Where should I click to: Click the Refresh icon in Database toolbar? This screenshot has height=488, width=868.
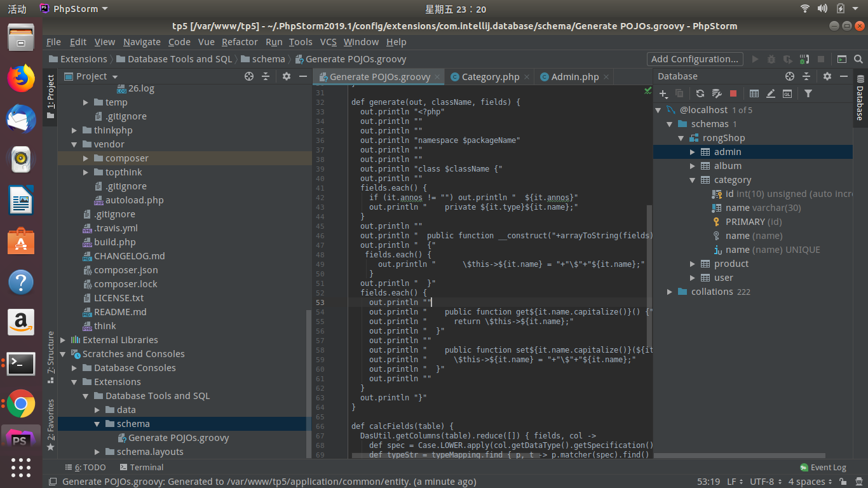point(700,93)
